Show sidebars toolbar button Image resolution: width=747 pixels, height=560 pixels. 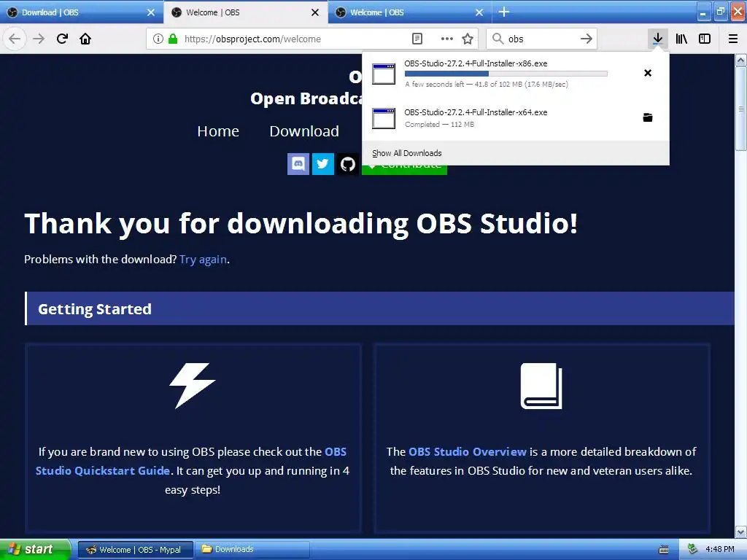tap(705, 39)
